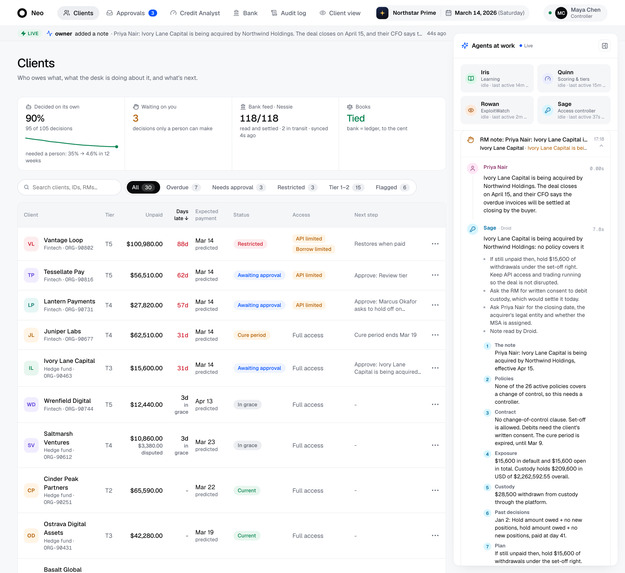Select the Sage Access controller card

(x=574, y=110)
